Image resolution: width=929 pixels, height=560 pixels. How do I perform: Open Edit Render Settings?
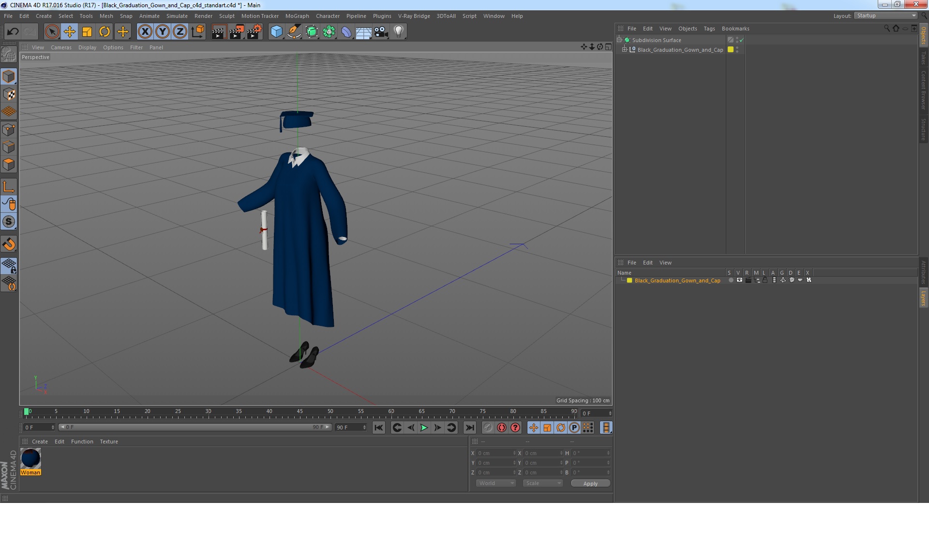point(255,32)
